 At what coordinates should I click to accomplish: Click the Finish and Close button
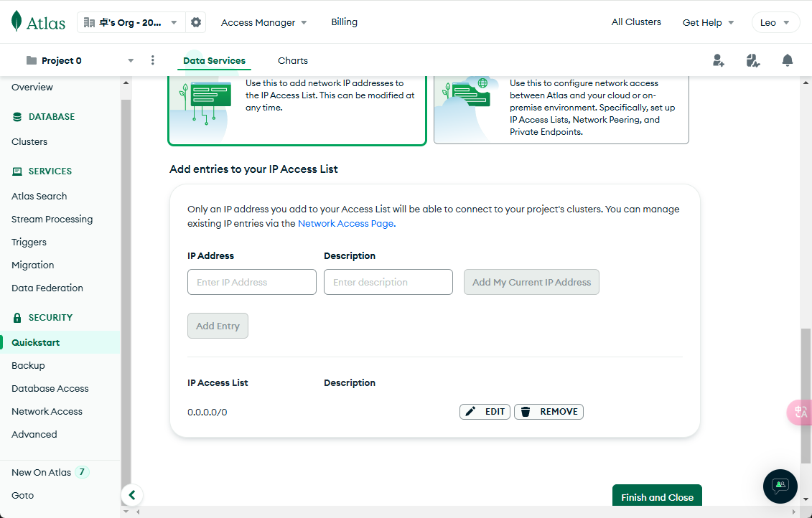tap(657, 496)
